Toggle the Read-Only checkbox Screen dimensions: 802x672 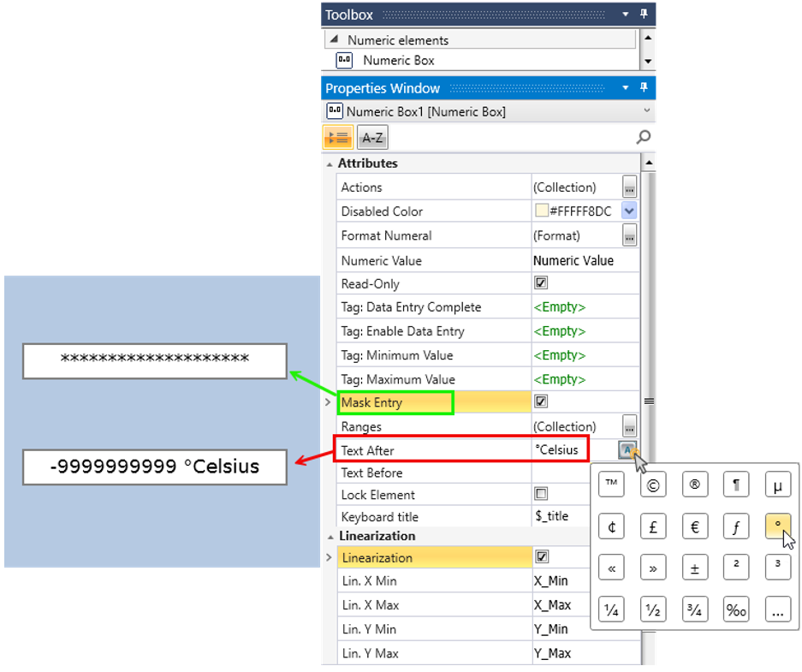click(x=541, y=283)
